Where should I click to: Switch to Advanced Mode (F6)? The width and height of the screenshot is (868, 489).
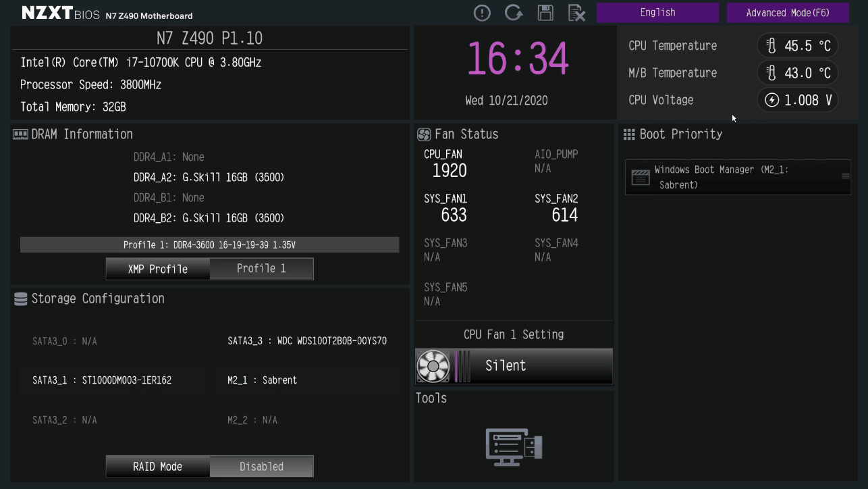(x=788, y=13)
